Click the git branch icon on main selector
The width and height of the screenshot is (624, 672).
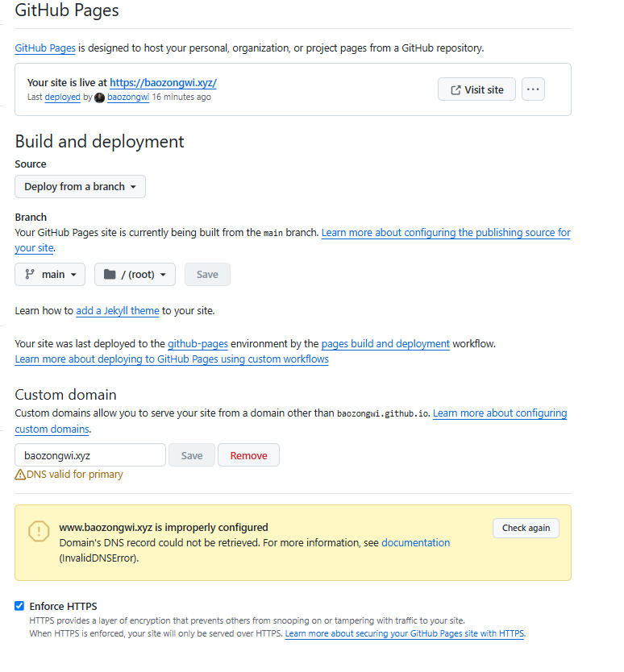[30, 274]
